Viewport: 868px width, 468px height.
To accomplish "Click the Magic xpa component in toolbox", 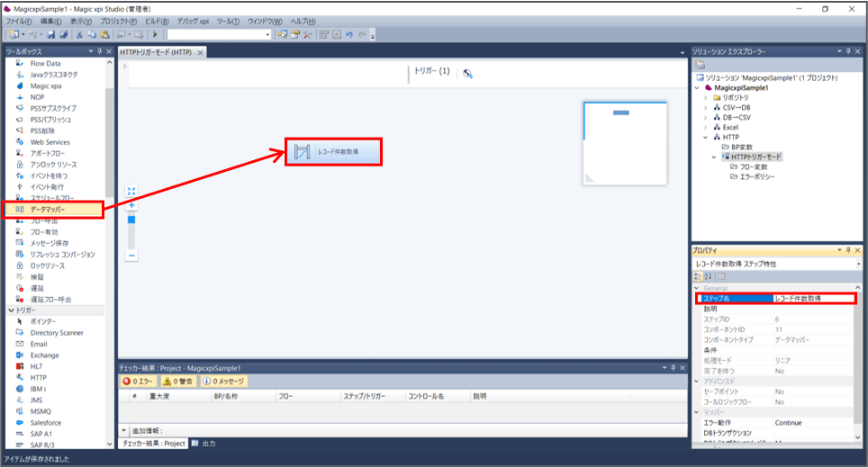I will pyautogui.click(x=46, y=86).
